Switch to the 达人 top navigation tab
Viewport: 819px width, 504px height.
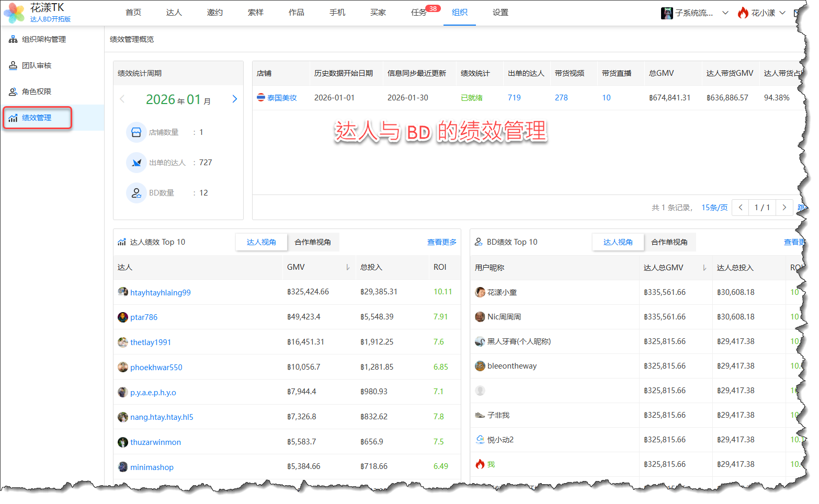pyautogui.click(x=174, y=13)
